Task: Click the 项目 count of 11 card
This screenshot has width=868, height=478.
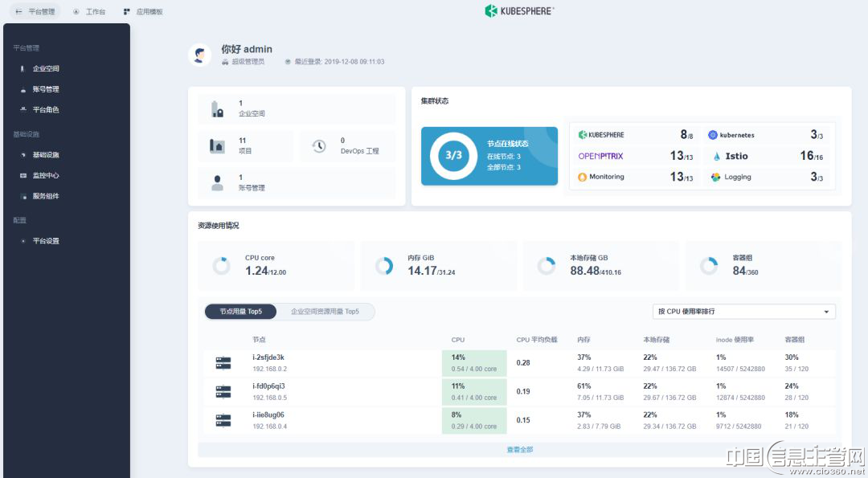Action: click(x=246, y=146)
